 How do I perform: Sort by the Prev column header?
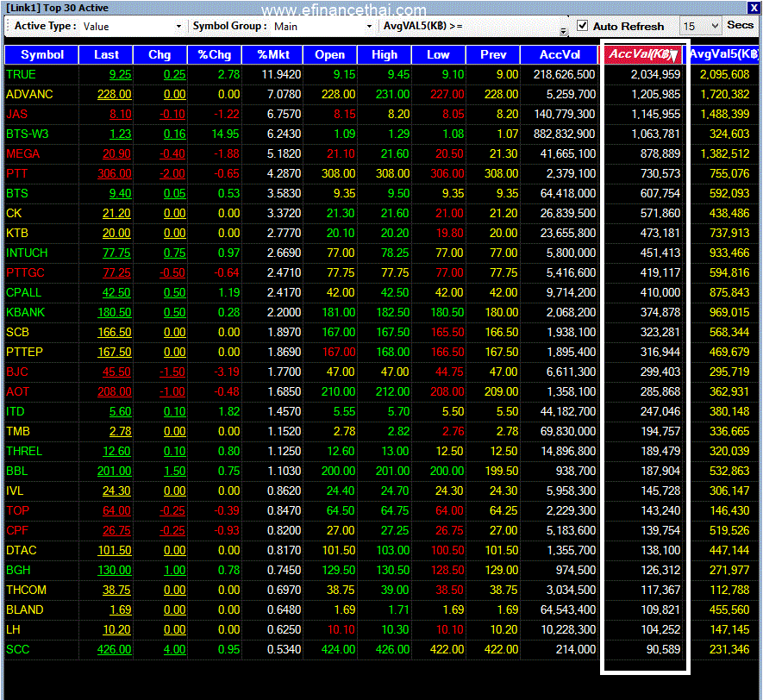[493, 54]
